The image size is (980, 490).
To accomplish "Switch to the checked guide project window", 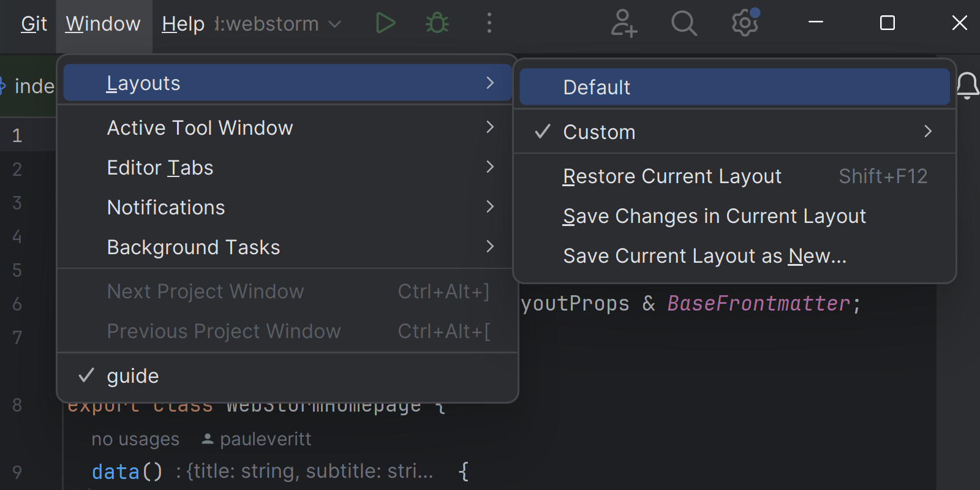I will point(133,375).
